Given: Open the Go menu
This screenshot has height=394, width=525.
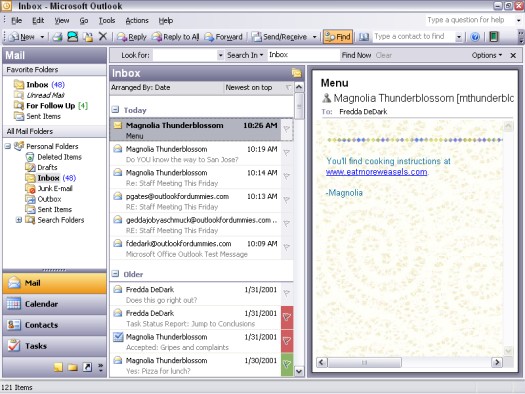Looking at the screenshot, I should (84, 21).
